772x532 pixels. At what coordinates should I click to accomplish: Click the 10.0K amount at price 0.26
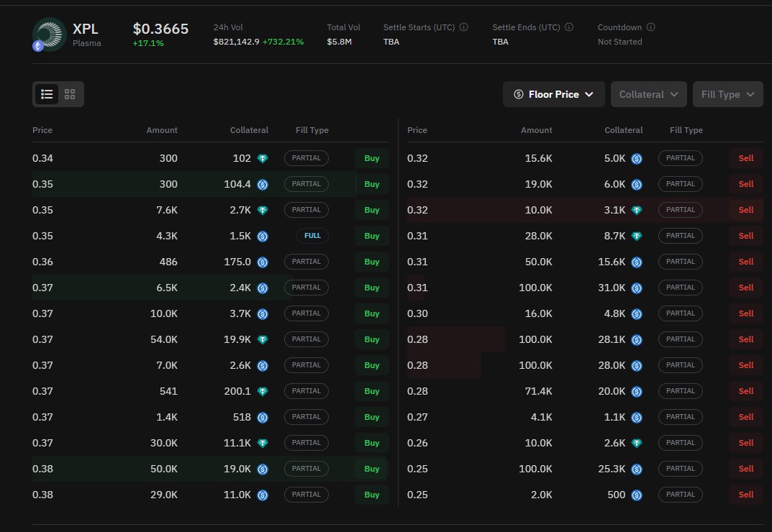pos(538,443)
